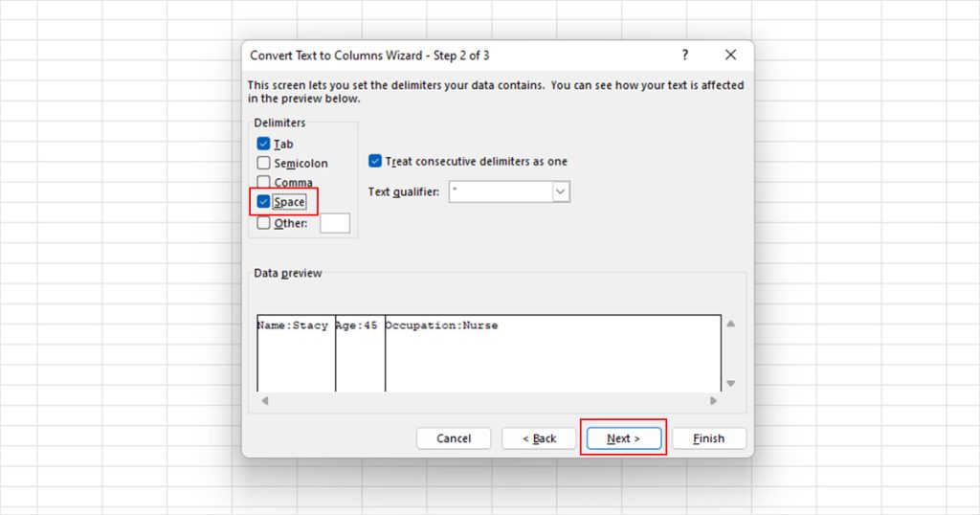Click the preview scroll left arrow
980x515 pixels.
(265, 401)
